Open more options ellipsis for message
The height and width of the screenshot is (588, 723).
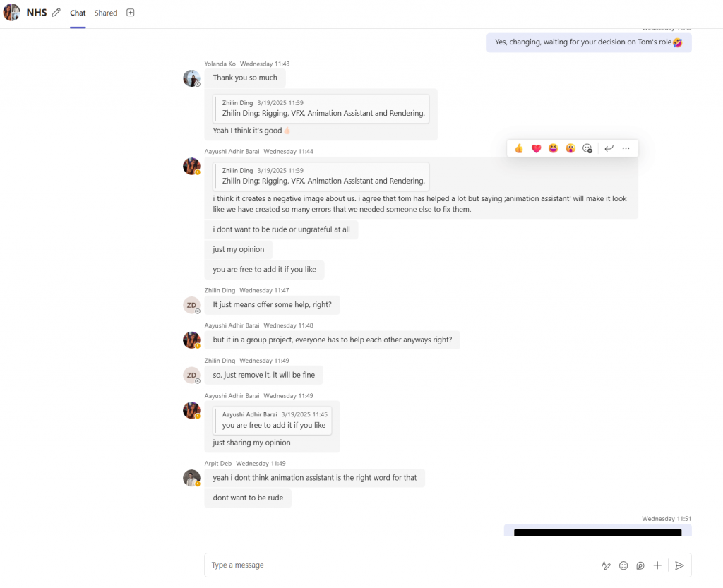626,148
